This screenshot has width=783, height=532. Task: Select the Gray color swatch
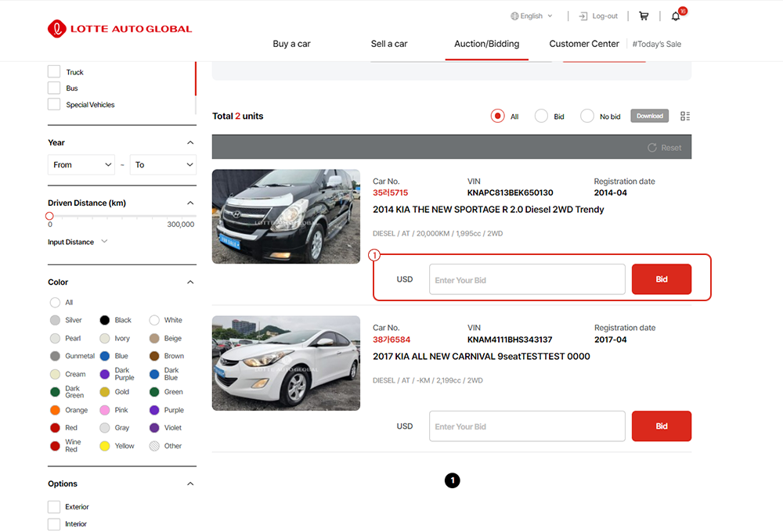[x=104, y=428]
